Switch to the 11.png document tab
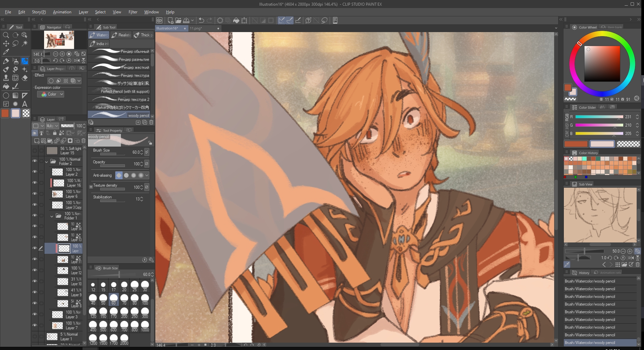Image resolution: width=644 pixels, height=350 pixels. [196, 28]
